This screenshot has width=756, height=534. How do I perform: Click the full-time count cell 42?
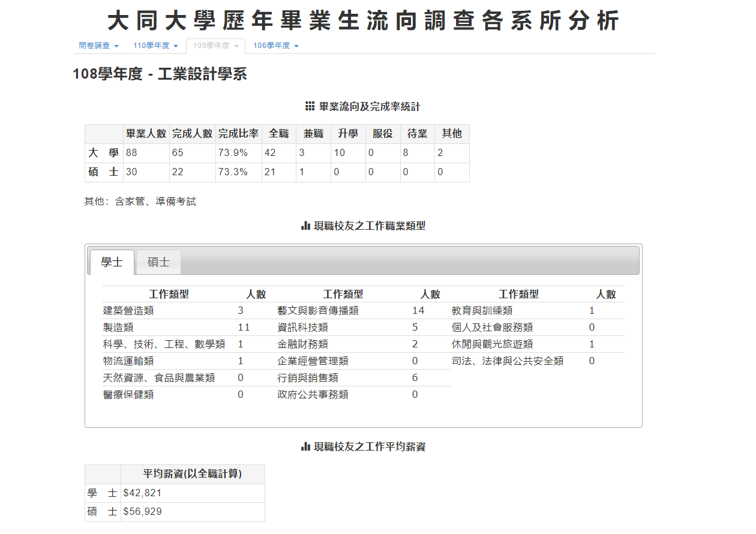tap(278, 153)
